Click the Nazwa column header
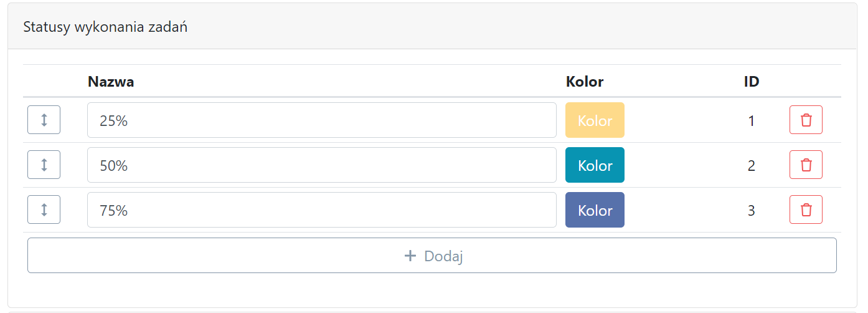This screenshot has height=313, width=868. click(x=111, y=82)
